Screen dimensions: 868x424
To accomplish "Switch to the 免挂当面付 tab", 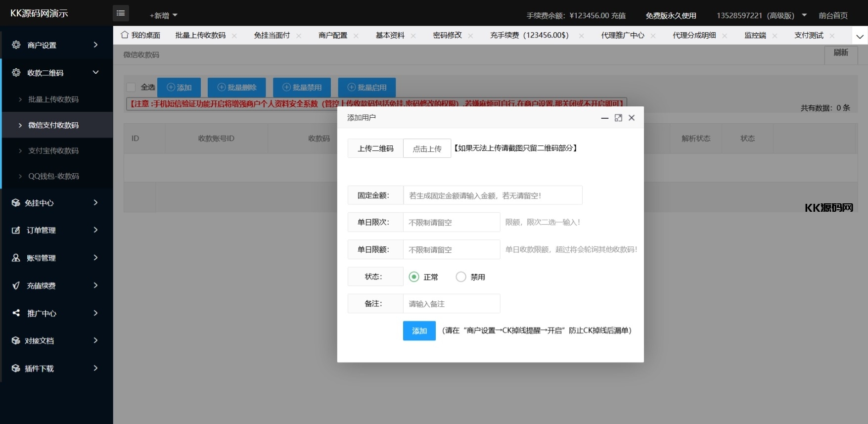I will pyautogui.click(x=272, y=35).
